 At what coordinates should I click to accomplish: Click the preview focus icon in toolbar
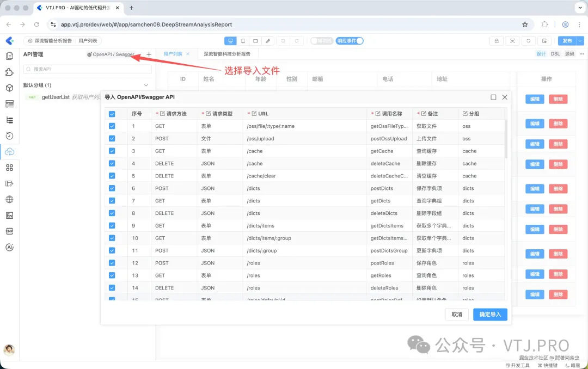click(x=512, y=41)
